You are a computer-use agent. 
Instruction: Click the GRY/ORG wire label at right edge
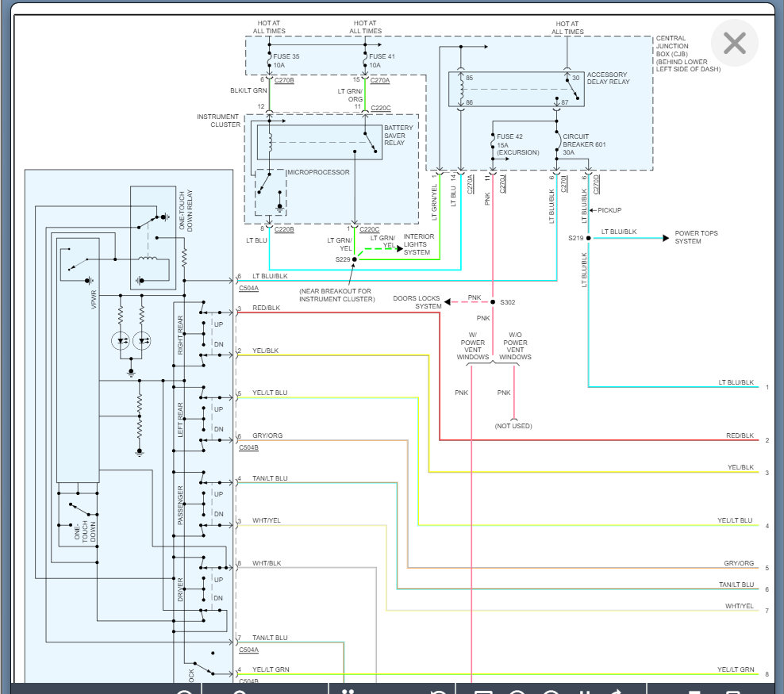click(x=738, y=562)
